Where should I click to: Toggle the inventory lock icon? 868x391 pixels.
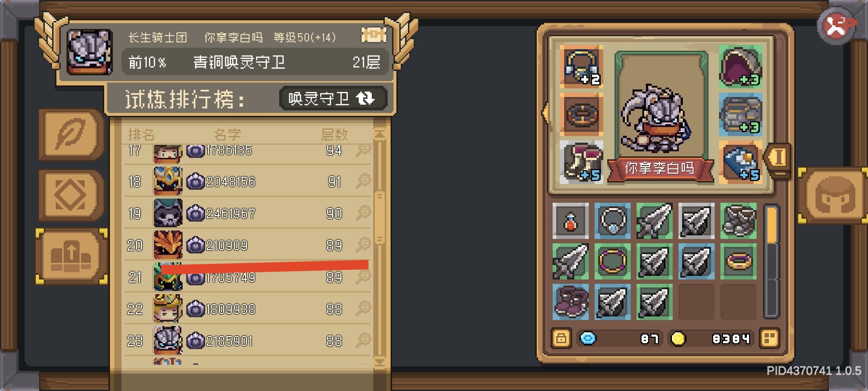[561, 339]
